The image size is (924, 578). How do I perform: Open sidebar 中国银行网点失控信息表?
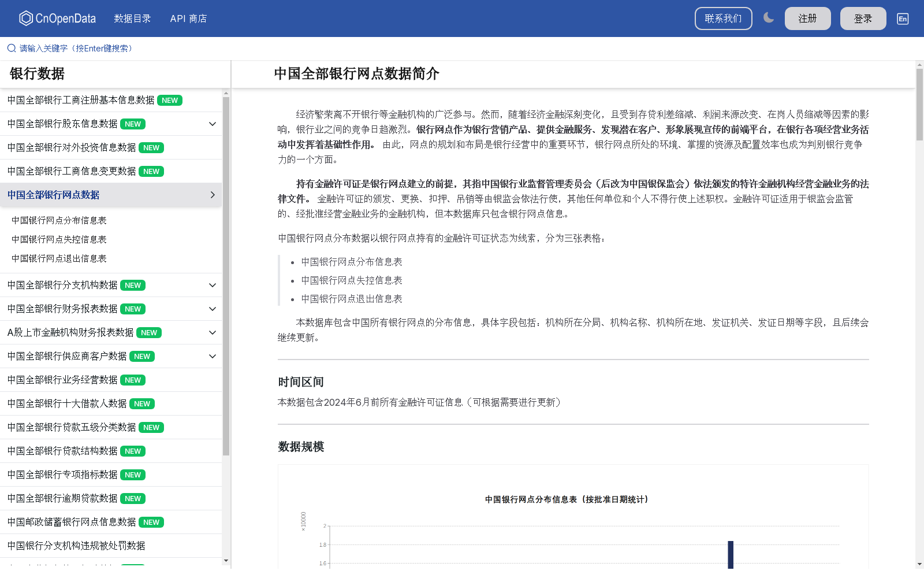pos(59,239)
